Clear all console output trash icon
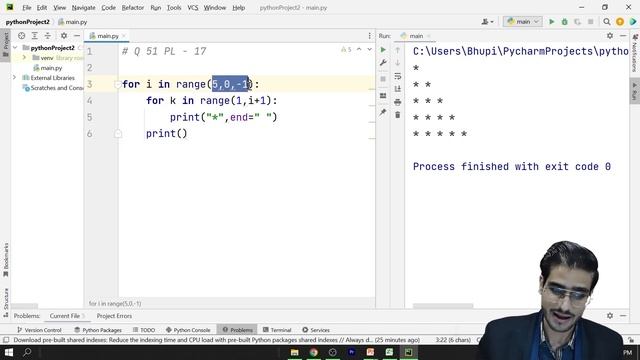 tap(398, 115)
